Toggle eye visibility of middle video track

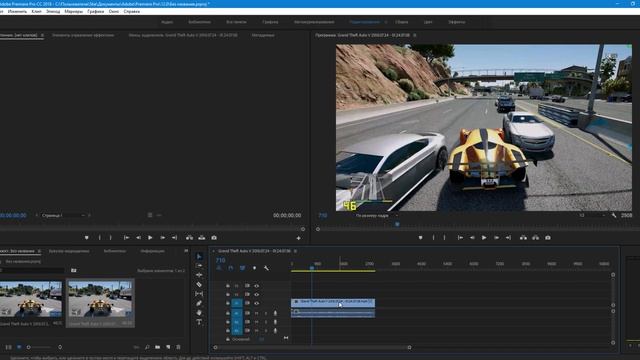coord(256,294)
